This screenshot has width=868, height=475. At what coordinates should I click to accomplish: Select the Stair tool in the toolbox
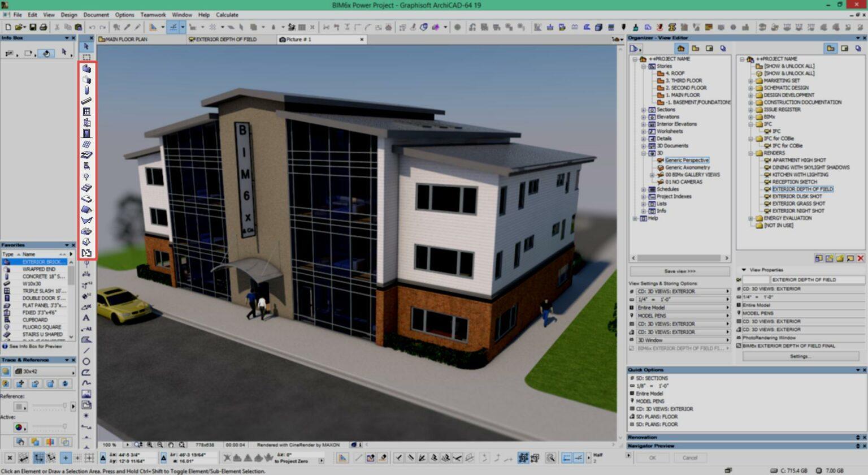point(86,187)
